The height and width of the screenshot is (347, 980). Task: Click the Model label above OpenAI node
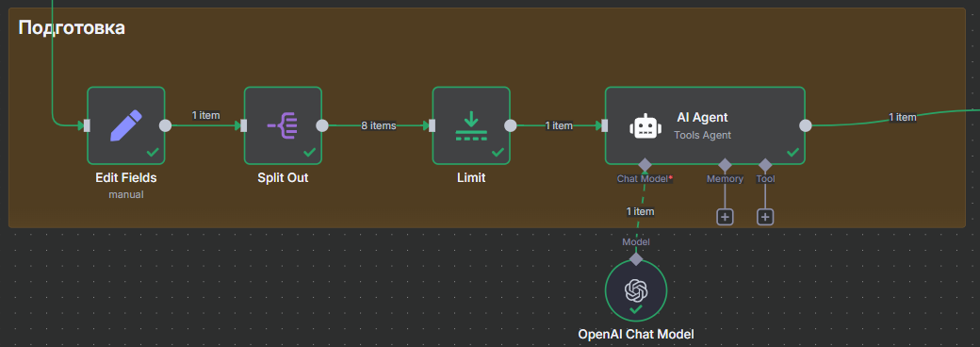pos(636,242)
